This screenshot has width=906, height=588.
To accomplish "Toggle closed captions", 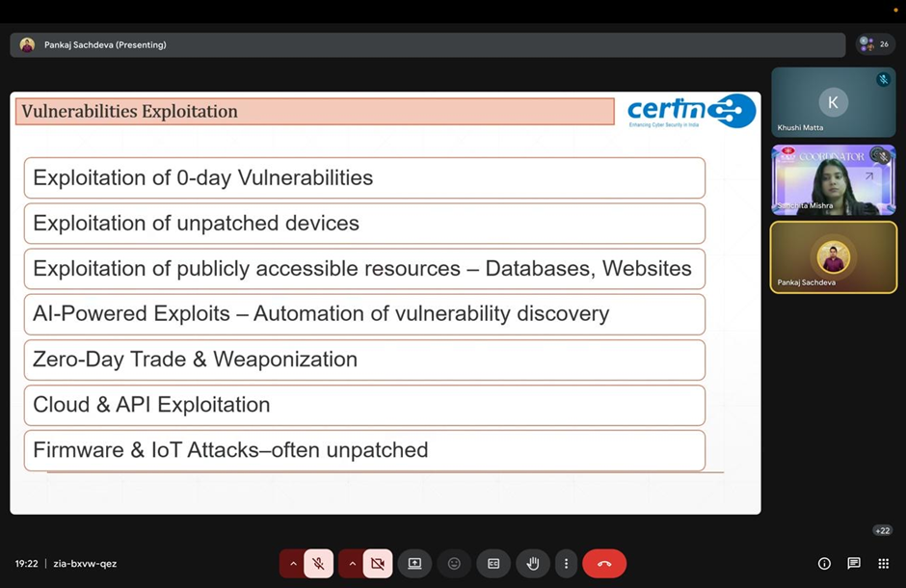I will (493, 564).
